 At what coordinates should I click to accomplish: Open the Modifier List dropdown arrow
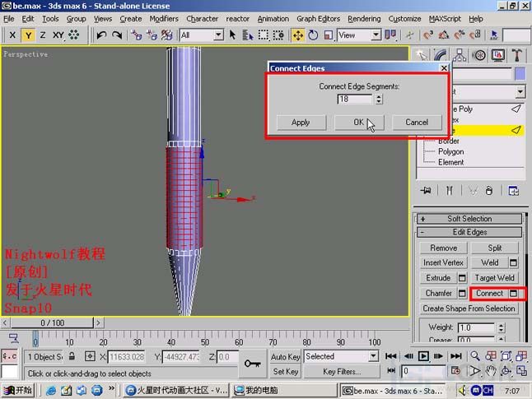pyautogui.click(x=520, y=92)
